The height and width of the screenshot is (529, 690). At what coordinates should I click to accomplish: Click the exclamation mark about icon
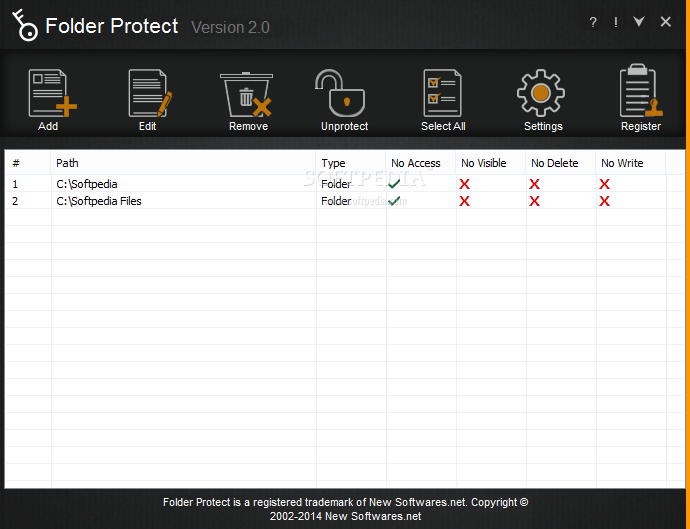616,22
